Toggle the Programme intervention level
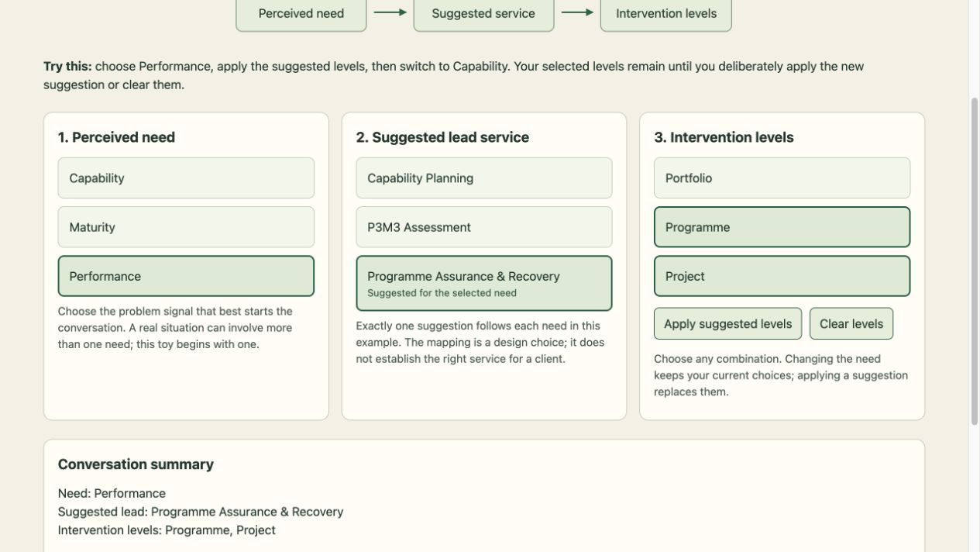980x552 pixels. pyautogui.click(x=782, y=227)
